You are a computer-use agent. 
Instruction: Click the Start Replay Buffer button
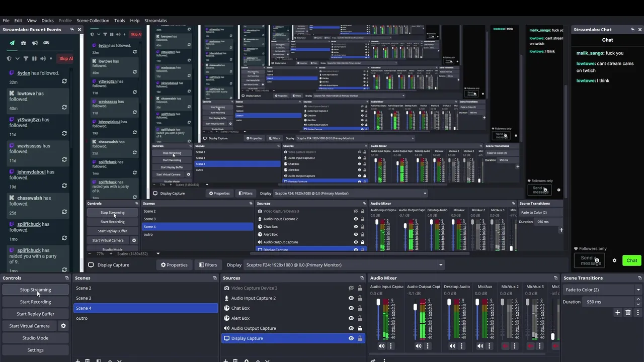click(35, 314)
